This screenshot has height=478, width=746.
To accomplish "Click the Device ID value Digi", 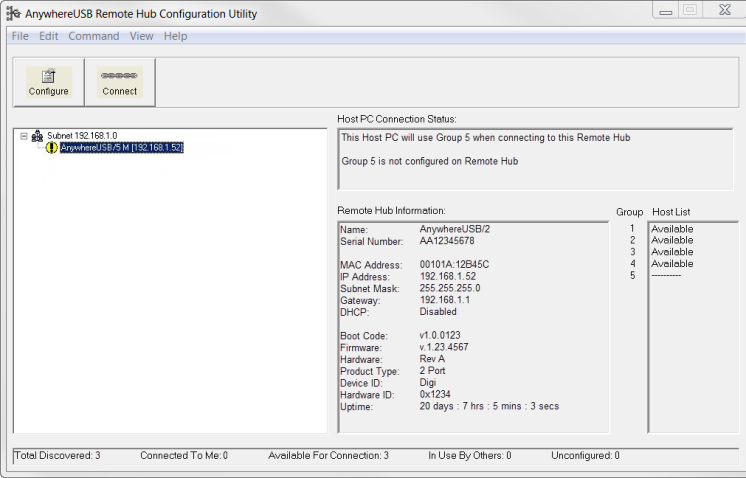I will [427, 382].
